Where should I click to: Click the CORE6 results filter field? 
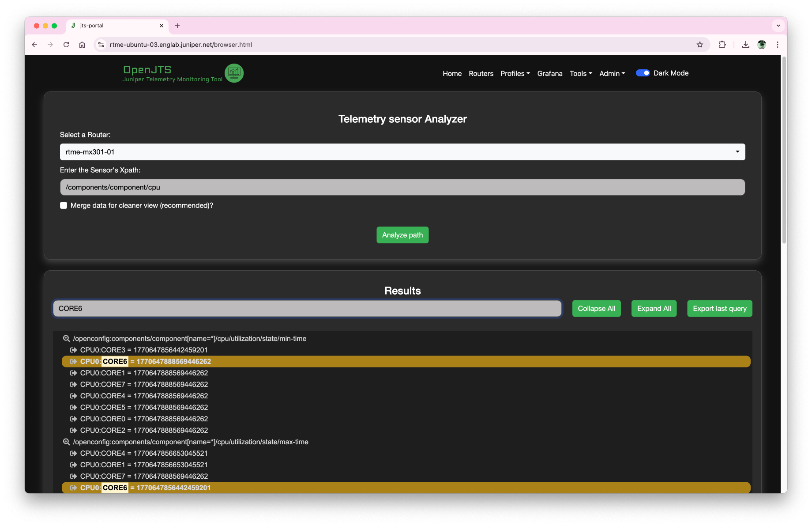pos(307,308)
